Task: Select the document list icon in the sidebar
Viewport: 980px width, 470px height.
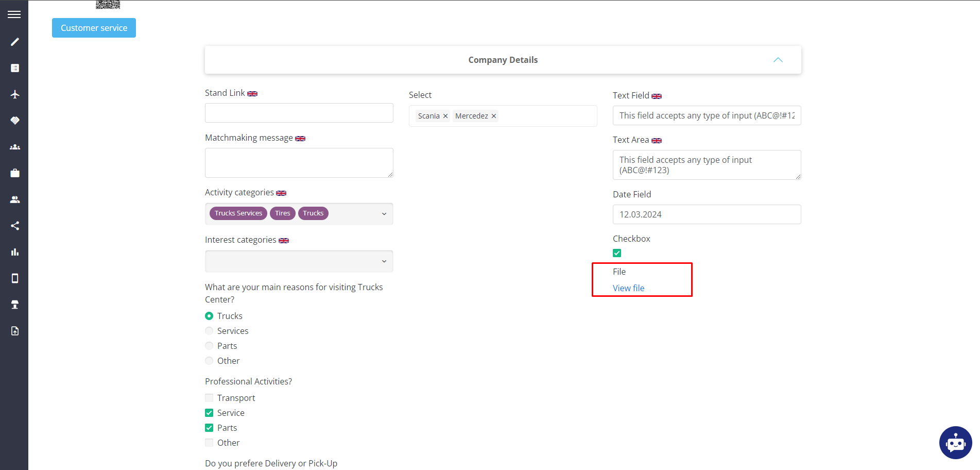Action: tap(14, 68)
